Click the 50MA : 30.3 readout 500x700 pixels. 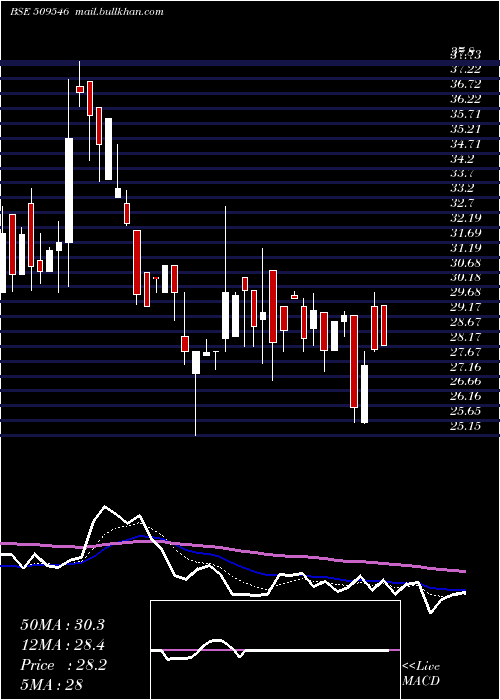point(62,625)
